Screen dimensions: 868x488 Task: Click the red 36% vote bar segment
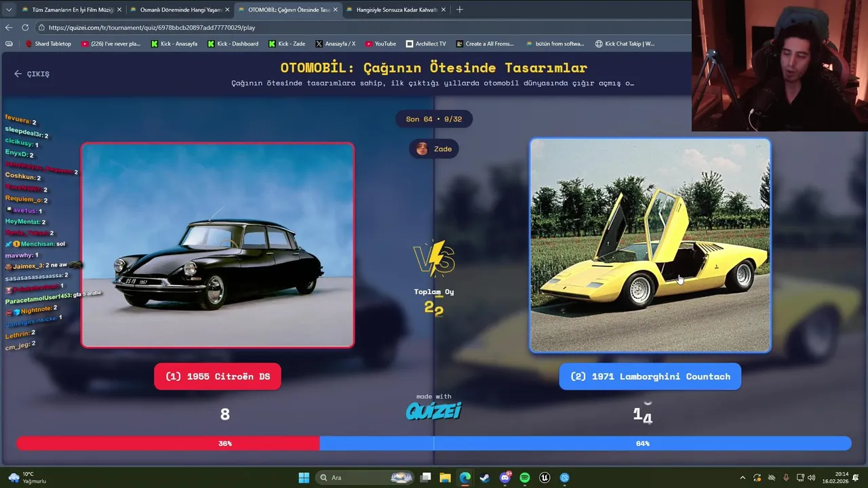167,443
